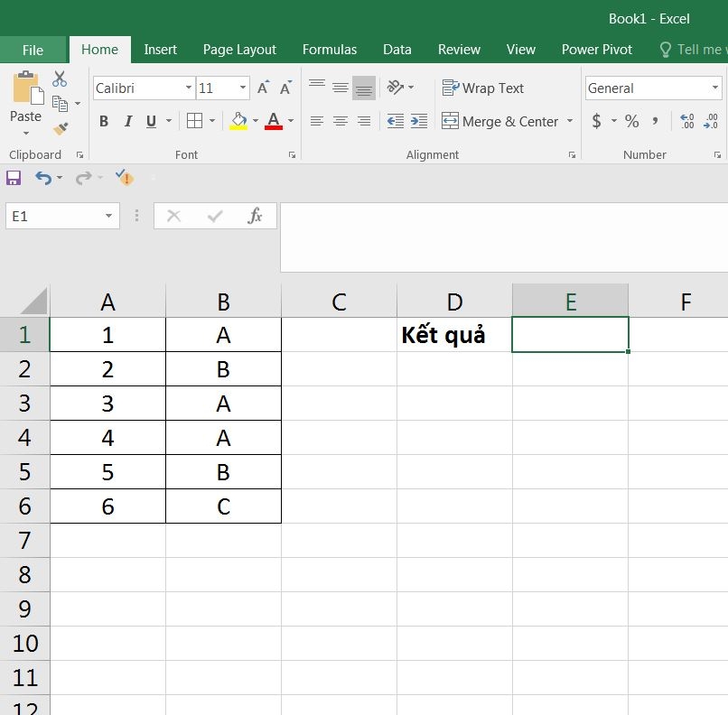Click the grayed Redo arrow
Image resolution: width=728 pixels, height=715 pixels.
[84, 178]
